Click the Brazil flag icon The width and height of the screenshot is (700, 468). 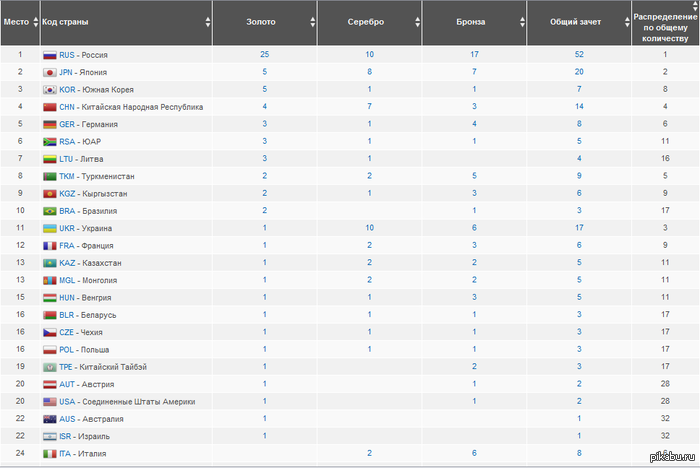[x=49, y=211]
